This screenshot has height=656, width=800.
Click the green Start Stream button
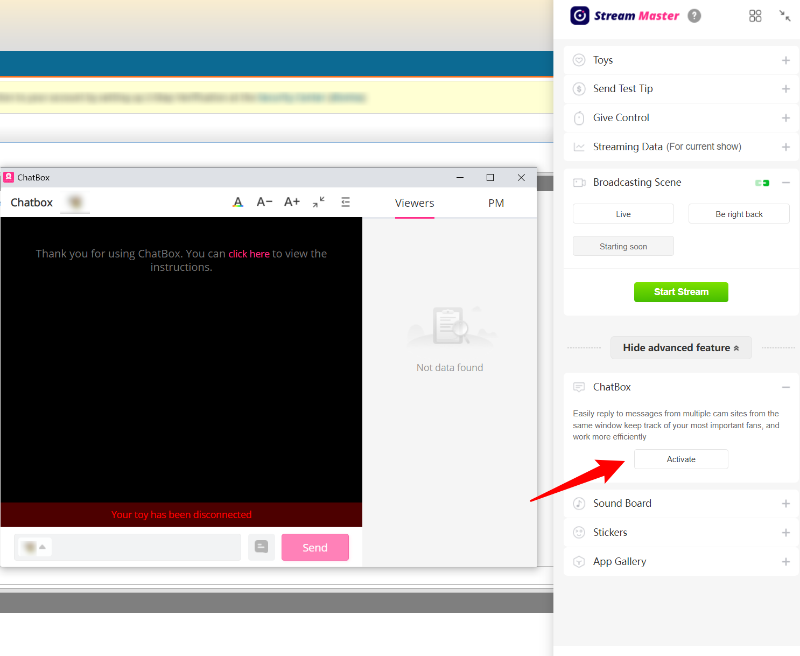click(681, 292)
